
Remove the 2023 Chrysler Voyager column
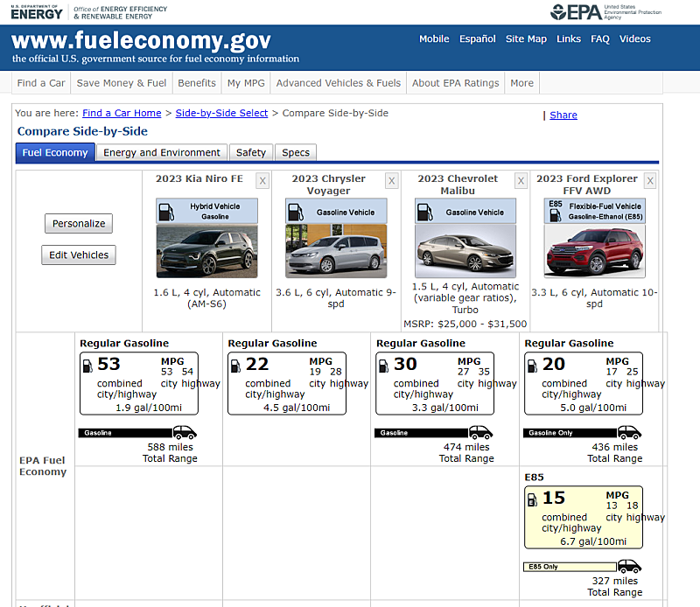[391, 181]
